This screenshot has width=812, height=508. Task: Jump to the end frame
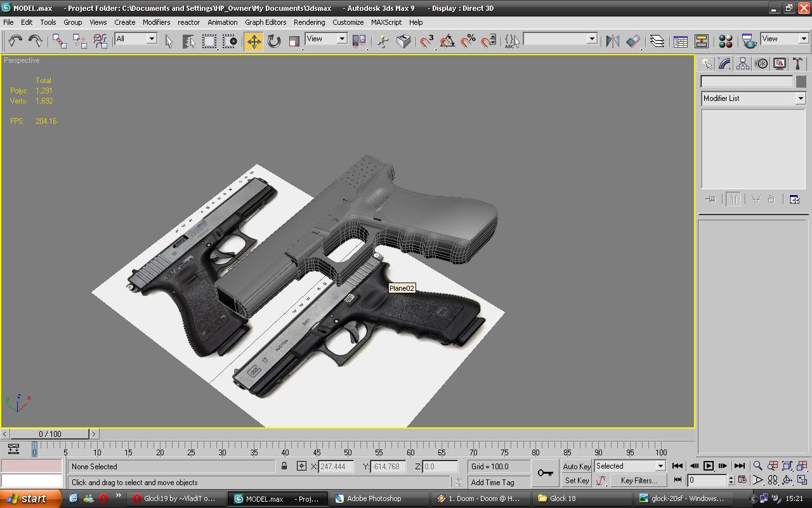pyautogui.click(x=740, y=466)
